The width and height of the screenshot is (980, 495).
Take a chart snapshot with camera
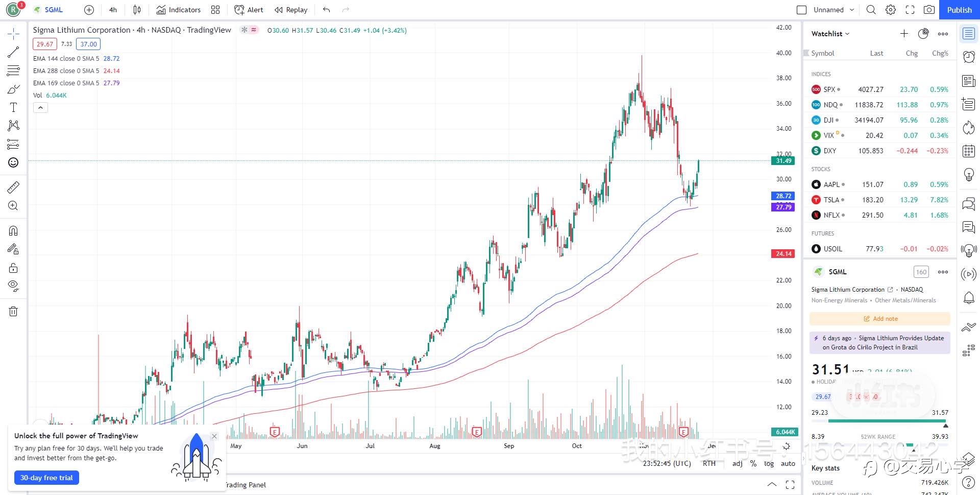pos(929,10)
